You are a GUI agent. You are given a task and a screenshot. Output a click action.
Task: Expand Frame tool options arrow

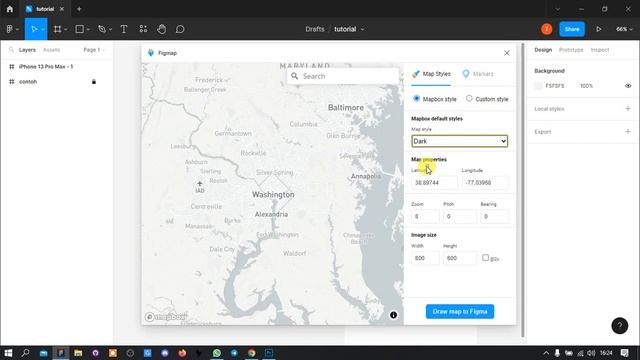(x=65, y=29)
